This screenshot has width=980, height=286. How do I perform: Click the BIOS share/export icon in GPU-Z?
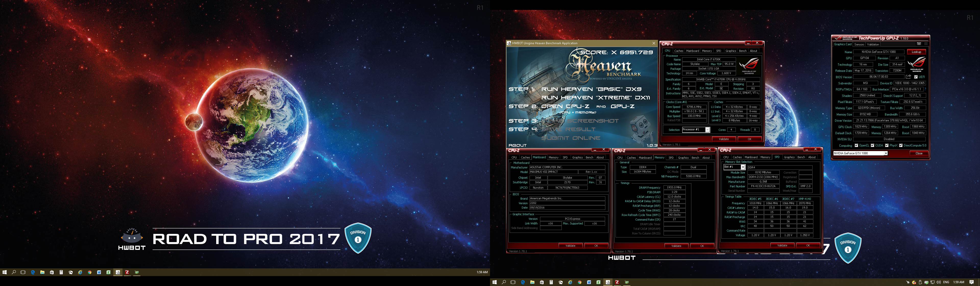[x=909, y=76]
